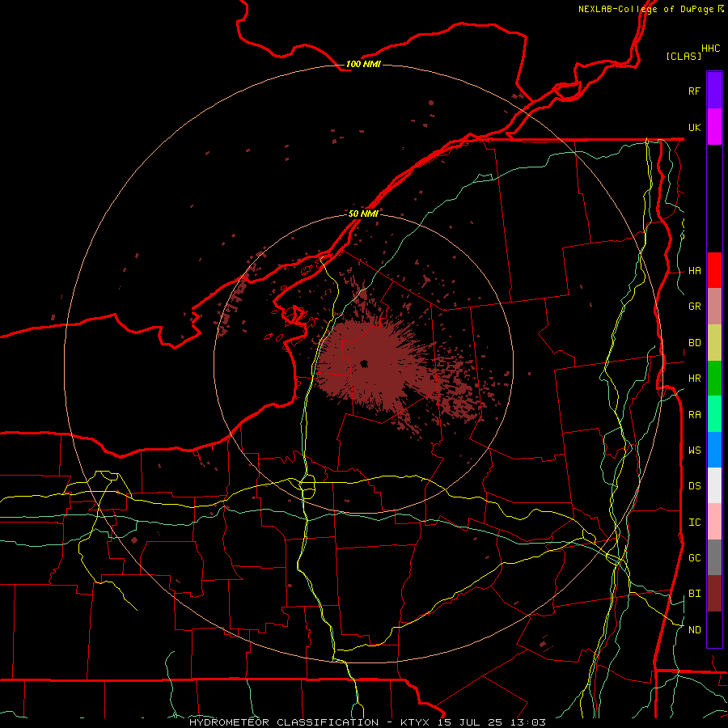This screenshot has height=728, width=728.
Task: Click the 'IC' legend label
Action: point(695,523)
